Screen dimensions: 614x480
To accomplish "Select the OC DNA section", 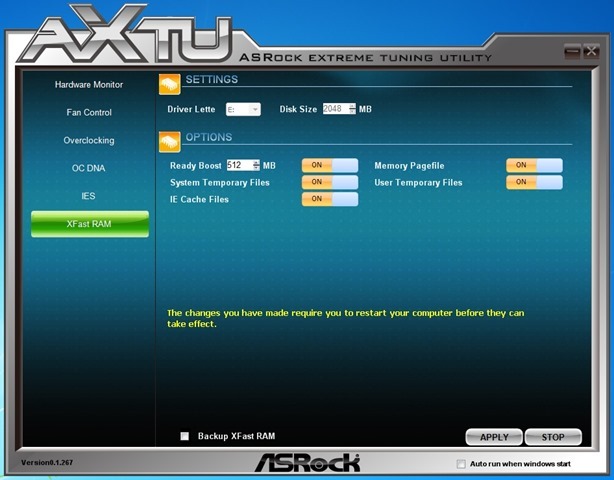I will [x=88, y=168].
